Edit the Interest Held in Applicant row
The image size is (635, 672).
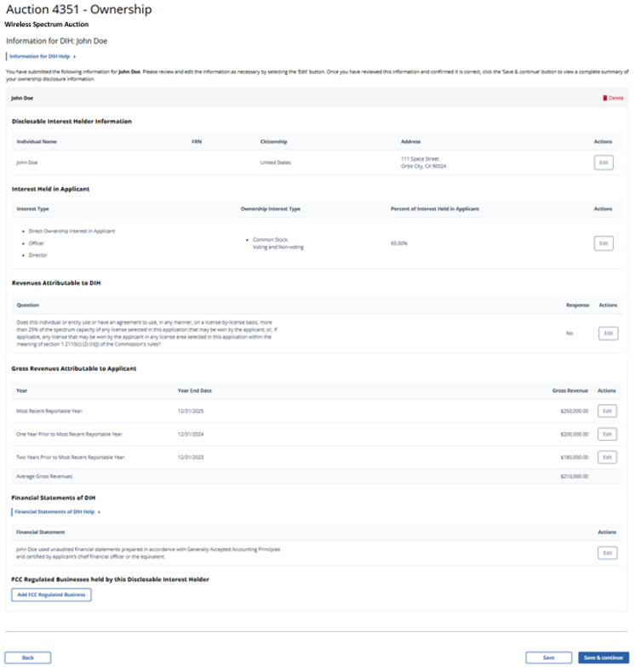tap(603, 243)
